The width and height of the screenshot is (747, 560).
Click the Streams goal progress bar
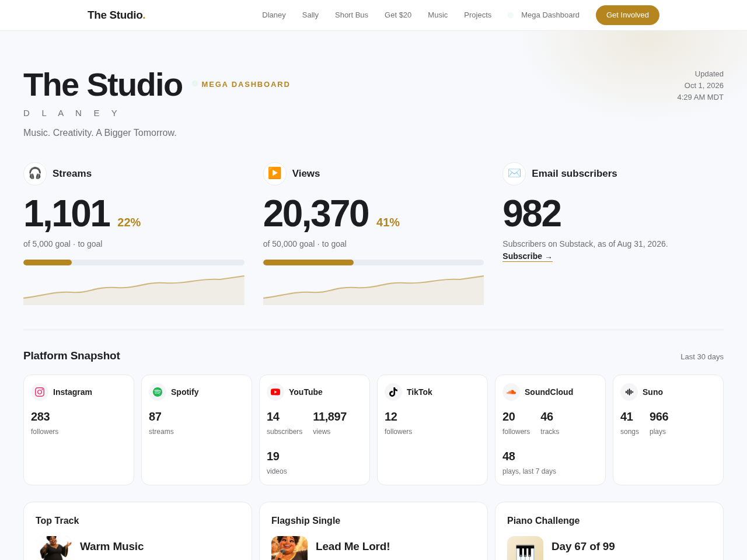click(x=134, y=262)
